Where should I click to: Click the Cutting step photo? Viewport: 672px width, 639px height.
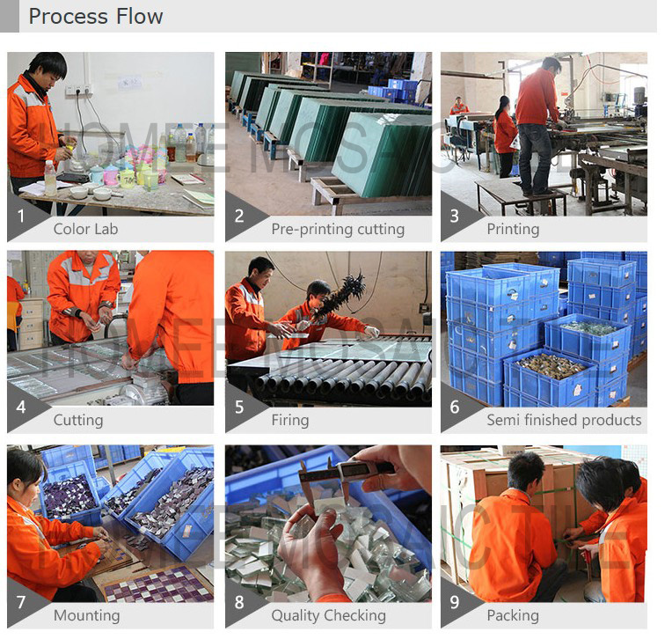[x=111, y=328]
